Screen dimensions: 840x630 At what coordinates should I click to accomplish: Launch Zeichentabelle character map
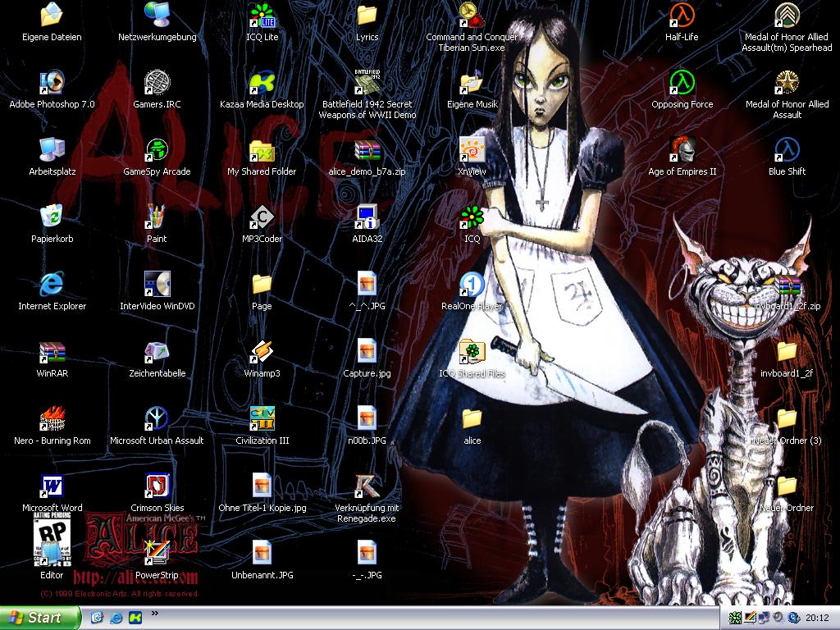point(157,352)
